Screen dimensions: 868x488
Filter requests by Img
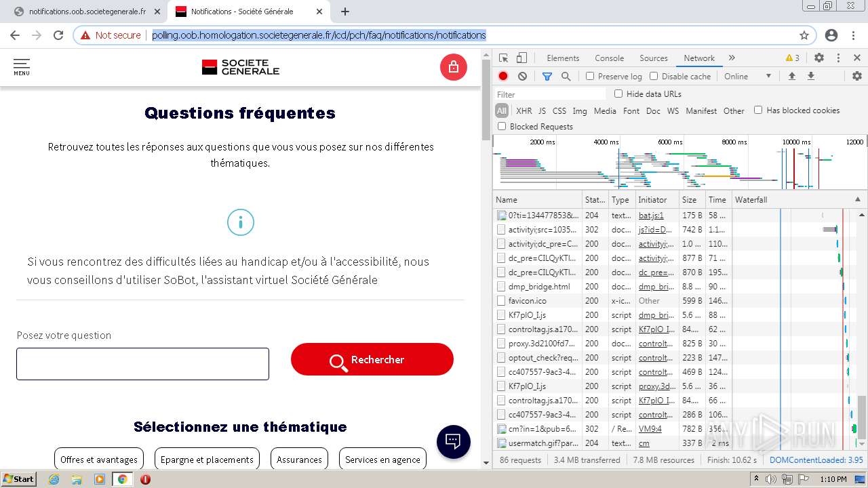[580, 110]
